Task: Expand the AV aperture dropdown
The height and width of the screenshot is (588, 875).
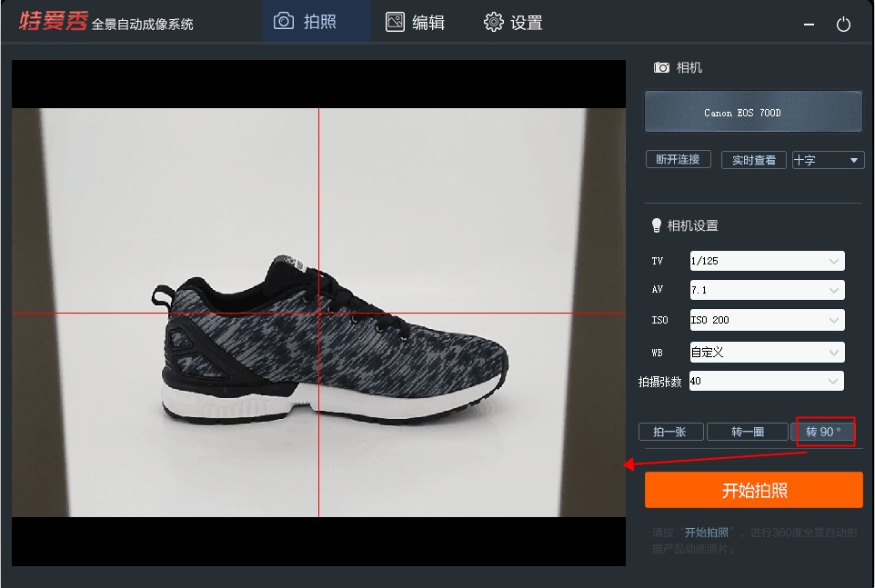Action: click(767, 291)
